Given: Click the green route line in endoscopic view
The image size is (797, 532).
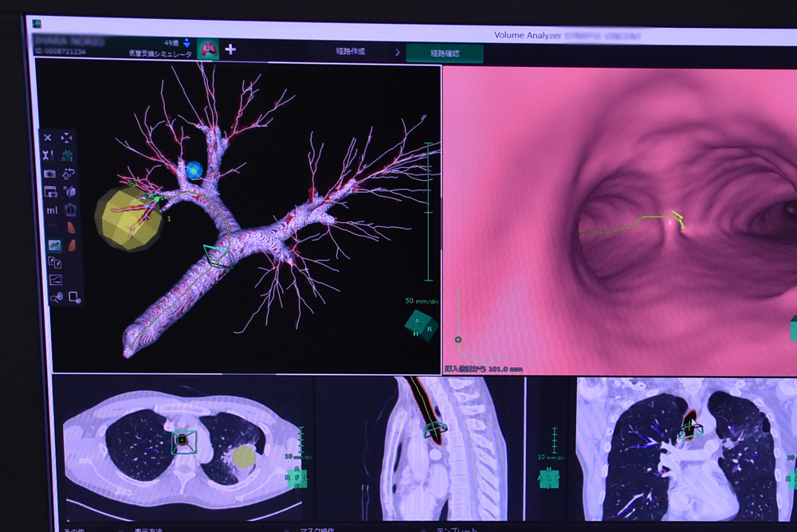Looking at the screenshot, I should (x=632, y=223).
